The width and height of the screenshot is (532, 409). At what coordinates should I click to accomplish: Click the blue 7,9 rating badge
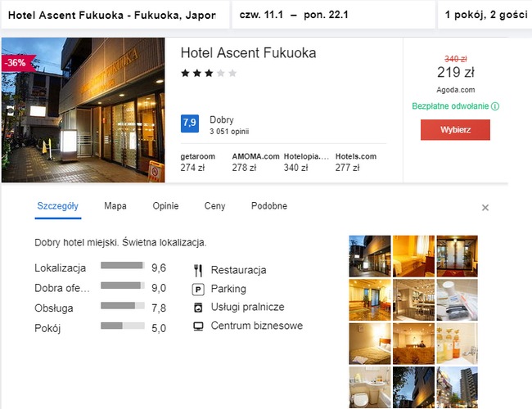point(190,124)
